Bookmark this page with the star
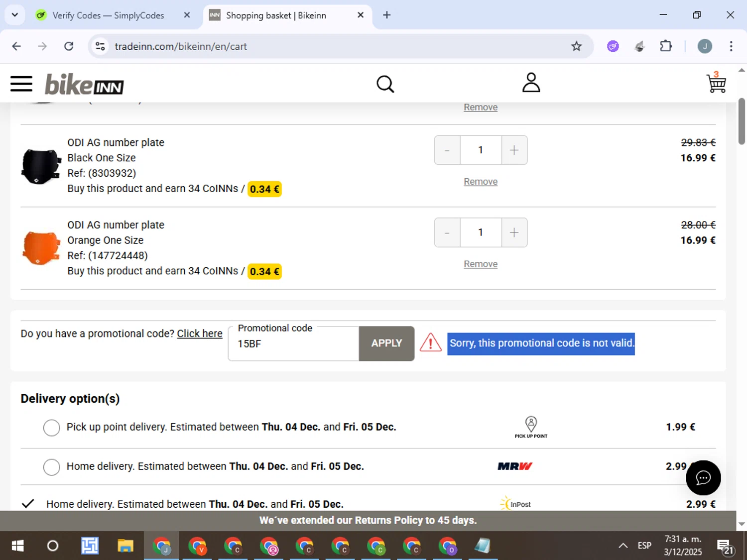The height and width of the screenshot is (560, 747). 576,46
